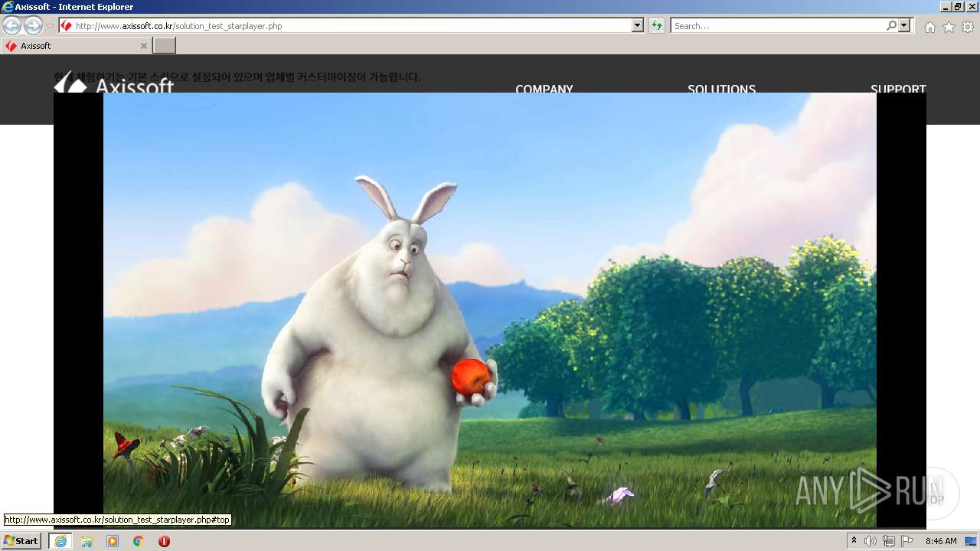
Task: Open the SOLUTIONS navigation menu
Action: pyautogui.click(x=721, y=88)
